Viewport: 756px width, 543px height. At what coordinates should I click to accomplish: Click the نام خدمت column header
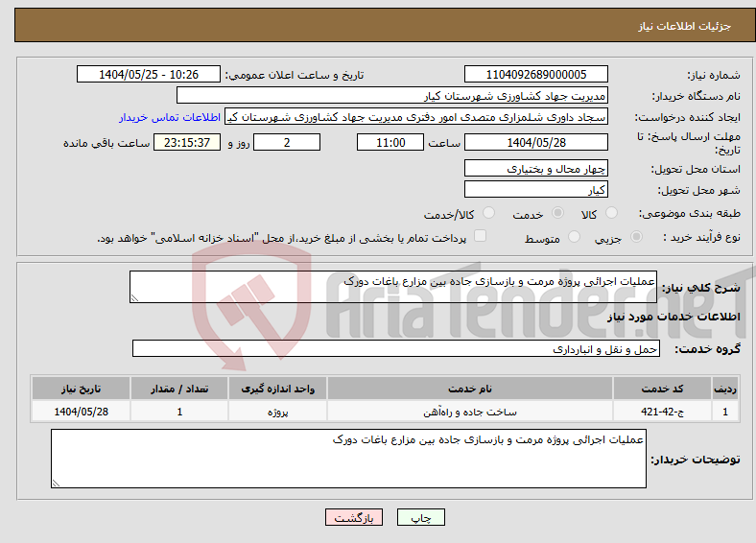click(x=470, y=389)
